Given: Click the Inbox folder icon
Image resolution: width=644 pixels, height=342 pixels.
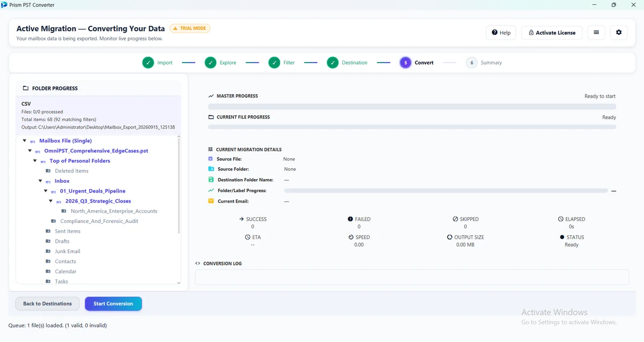Looking at the screenshot, I should point(48,181).
